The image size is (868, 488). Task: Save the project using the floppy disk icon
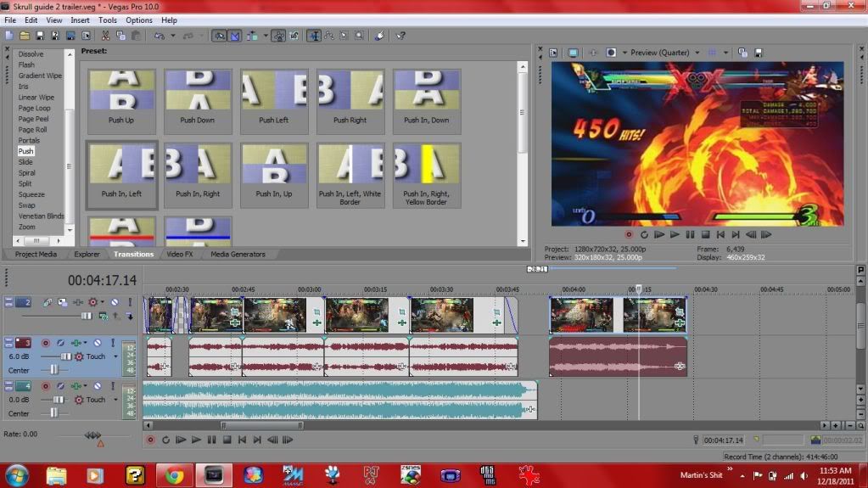(x=40, y=36)
